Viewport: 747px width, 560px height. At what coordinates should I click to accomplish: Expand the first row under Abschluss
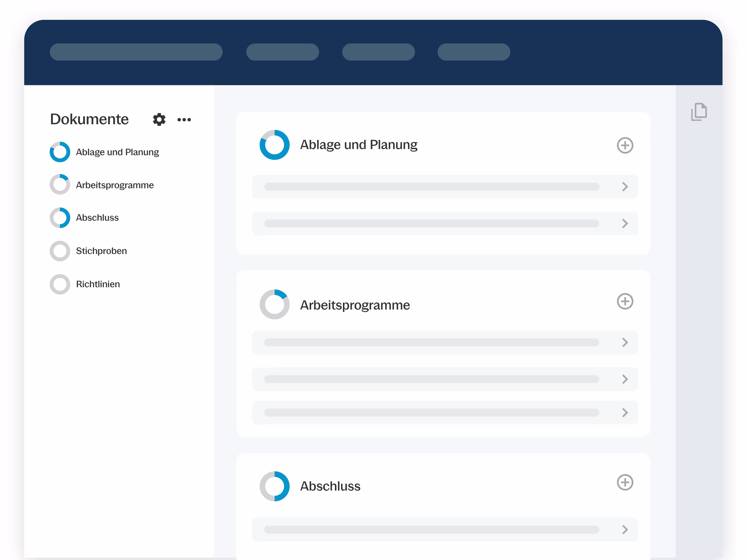(x=625, y=529)
